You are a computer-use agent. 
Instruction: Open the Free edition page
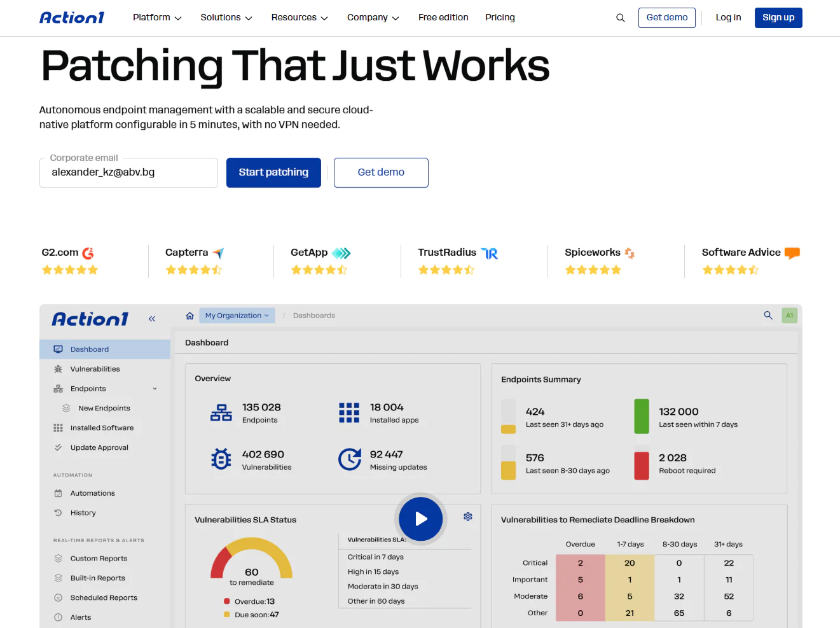click(x=443, y=17)
